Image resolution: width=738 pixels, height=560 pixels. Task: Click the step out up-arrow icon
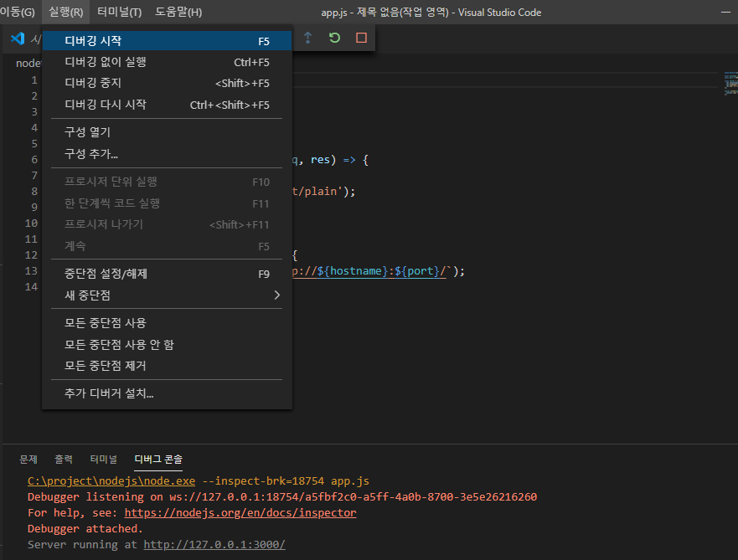click(307, 38)
